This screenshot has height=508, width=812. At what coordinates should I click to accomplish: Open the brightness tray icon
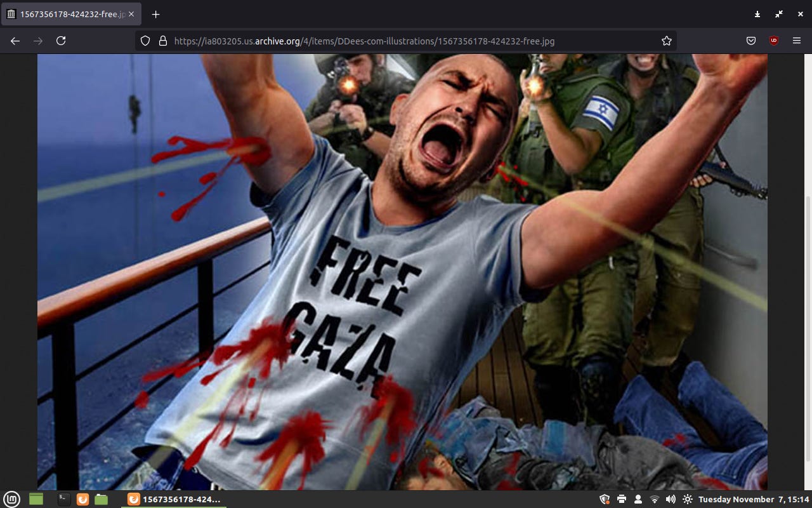pos(688,499)
